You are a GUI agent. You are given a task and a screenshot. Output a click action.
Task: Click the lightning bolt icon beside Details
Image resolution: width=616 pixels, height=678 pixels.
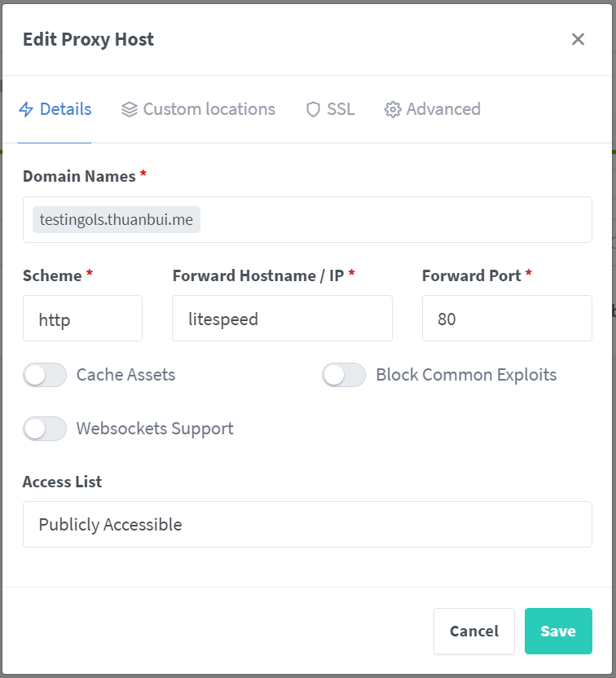tap(27, 109)
